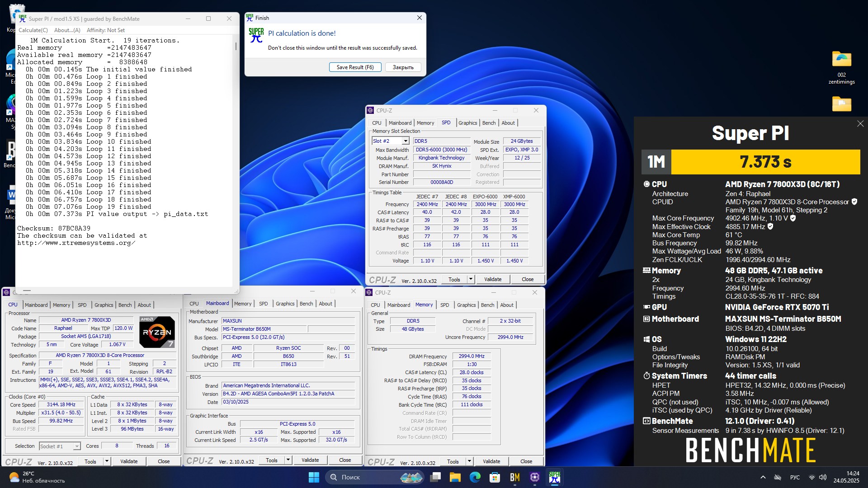Click the Kingbank Technology module manufacturer field
The width and height of the screenshot is (868, 488).
click(441, 158)
